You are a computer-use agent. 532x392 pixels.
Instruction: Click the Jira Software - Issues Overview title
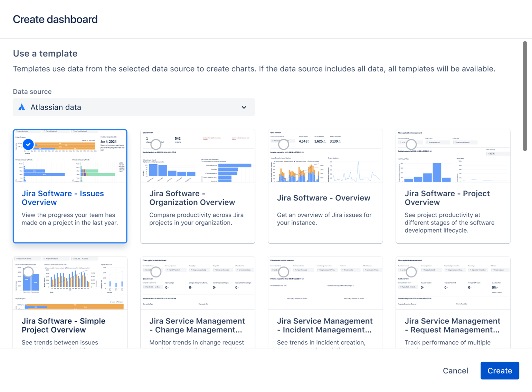click(63, 198)
